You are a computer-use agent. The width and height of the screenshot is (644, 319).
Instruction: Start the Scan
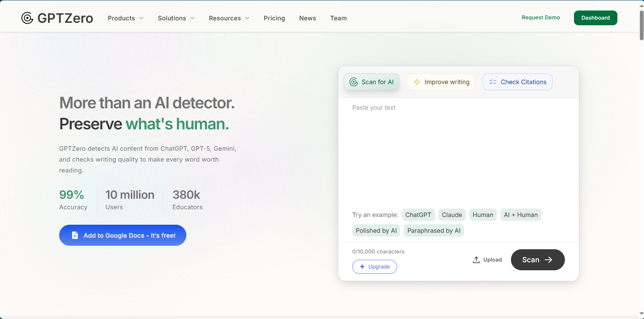538,260
